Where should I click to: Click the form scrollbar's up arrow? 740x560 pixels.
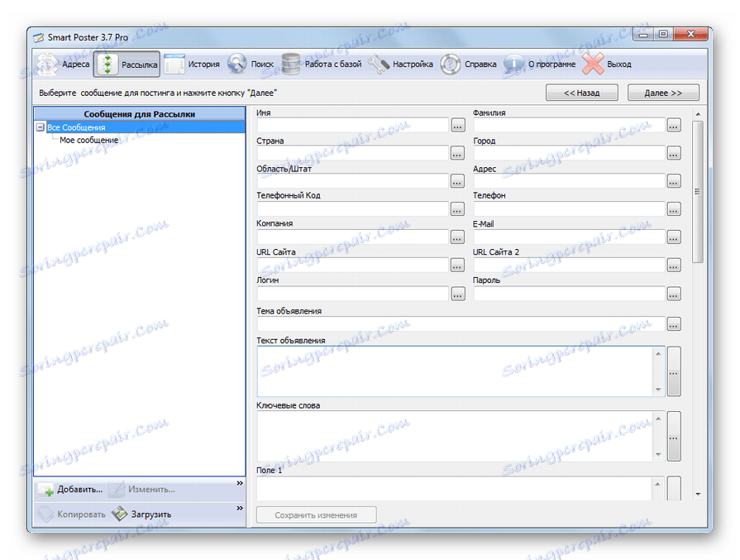[698, 114]
